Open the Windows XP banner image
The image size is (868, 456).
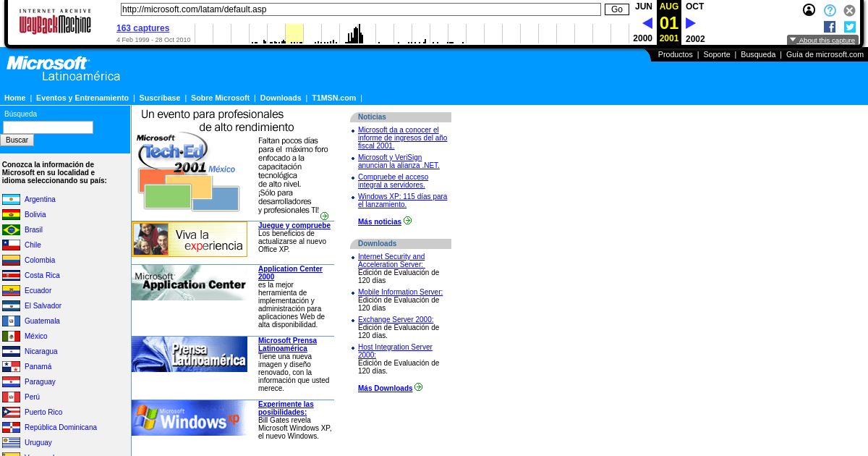pos(190,418)
